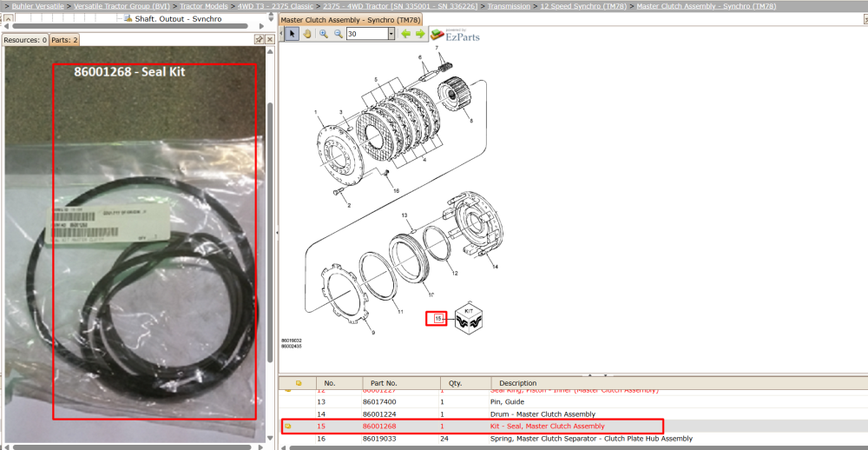Screen dimensions: 868x450
Task: Sort by the Qty. column header
Action: (x=465, y=383)
